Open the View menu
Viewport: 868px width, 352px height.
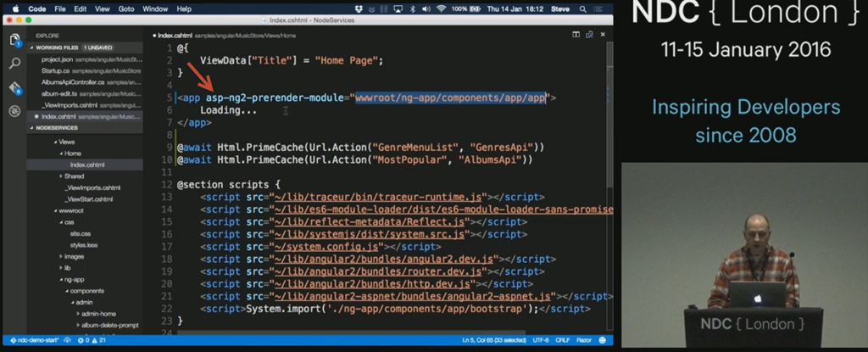point(103,8)
